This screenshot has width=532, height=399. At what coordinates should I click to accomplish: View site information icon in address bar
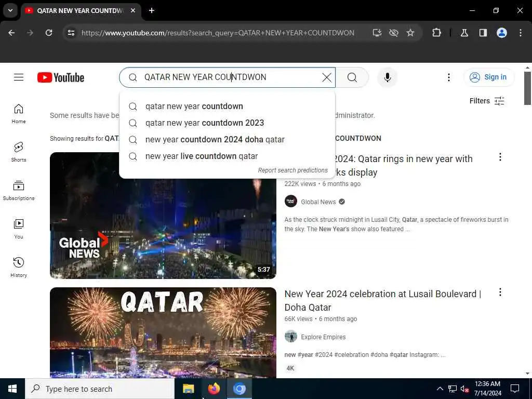71,33
